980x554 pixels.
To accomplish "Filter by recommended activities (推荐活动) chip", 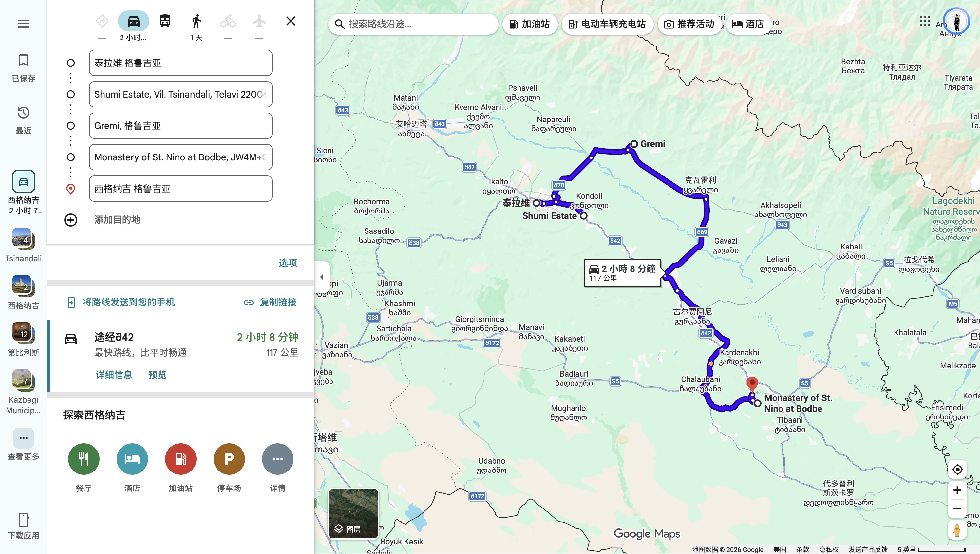I will coord(689,24).
